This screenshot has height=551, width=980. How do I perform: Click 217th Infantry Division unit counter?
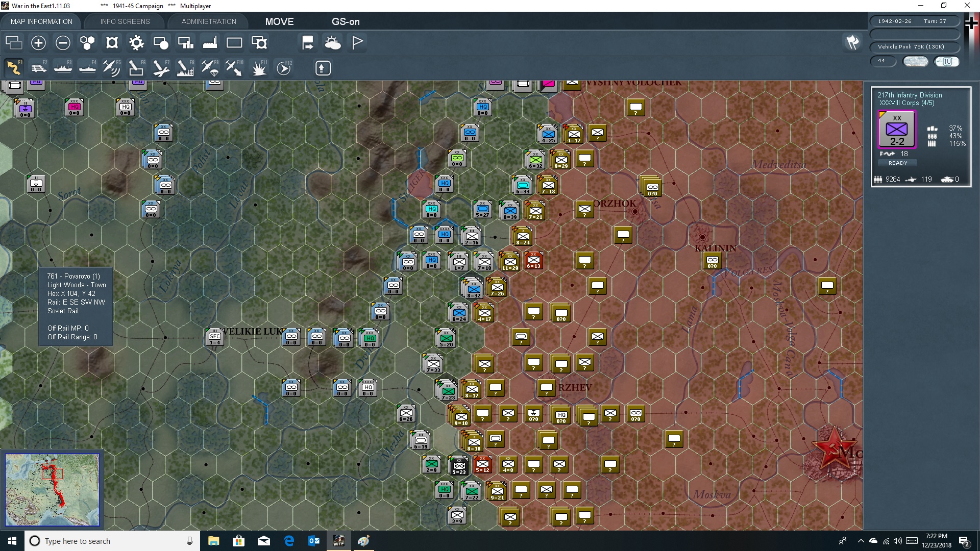click(897, 129)
